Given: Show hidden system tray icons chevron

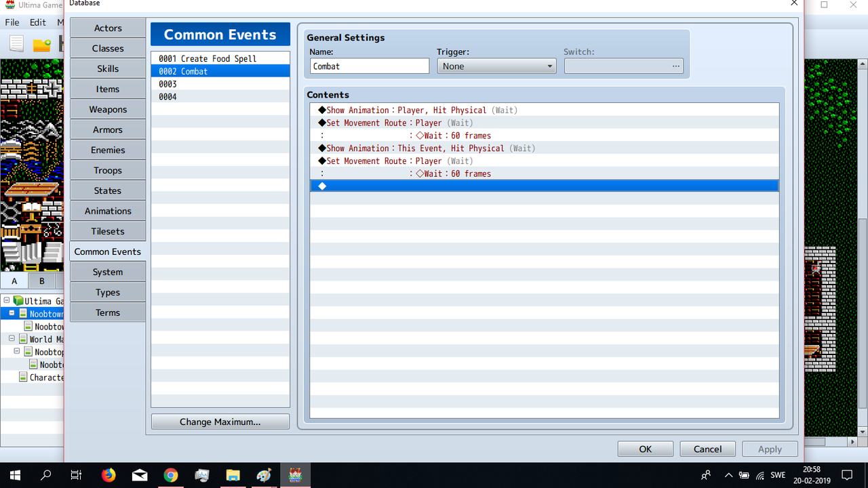Looking at the screenshot, I should point(729,475).
